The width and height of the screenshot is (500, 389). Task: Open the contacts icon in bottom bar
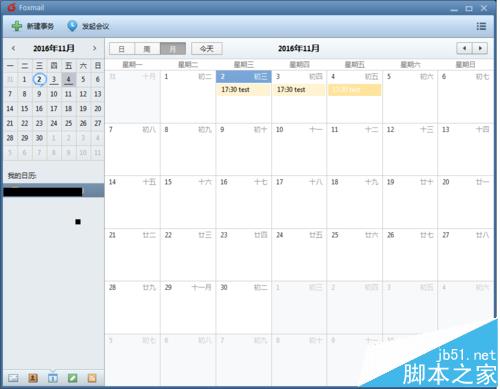[33, 378]
